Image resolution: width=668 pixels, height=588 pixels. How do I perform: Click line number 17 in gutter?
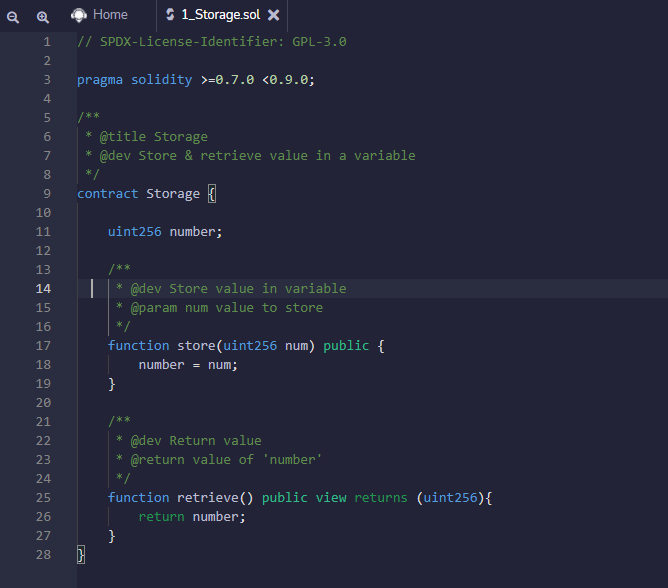point(43,346)
